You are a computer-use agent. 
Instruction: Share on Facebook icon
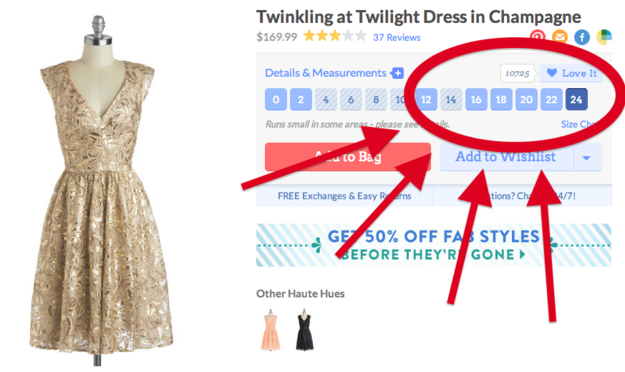tap(582, 37)
